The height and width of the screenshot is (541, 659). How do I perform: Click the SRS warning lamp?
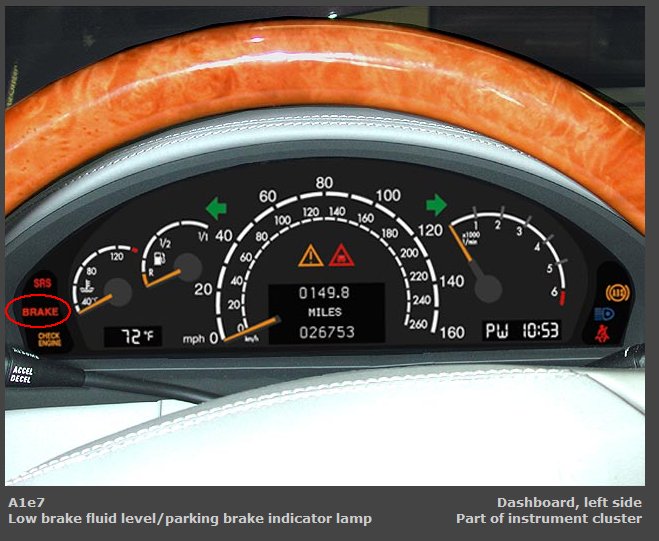(x=40, y=285)
